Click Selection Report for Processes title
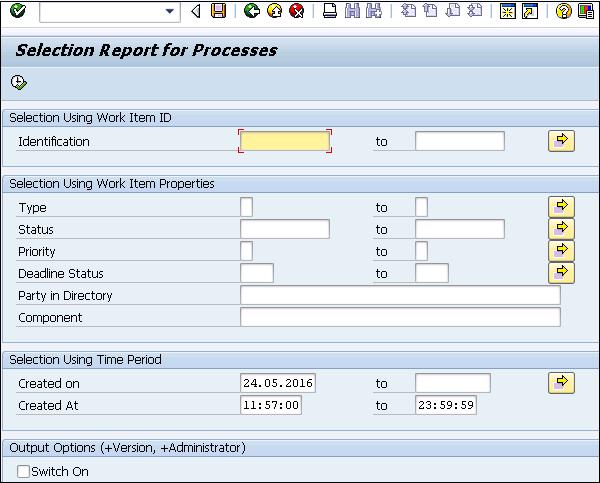The width and height of the screenshot is (600, 483). [x=146, y=51]
